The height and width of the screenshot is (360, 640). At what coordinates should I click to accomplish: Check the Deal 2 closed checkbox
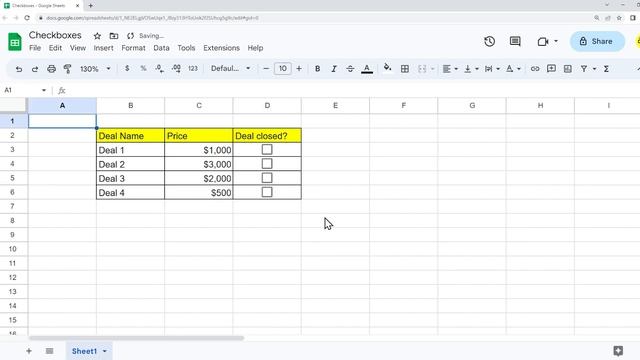(267, 164)
